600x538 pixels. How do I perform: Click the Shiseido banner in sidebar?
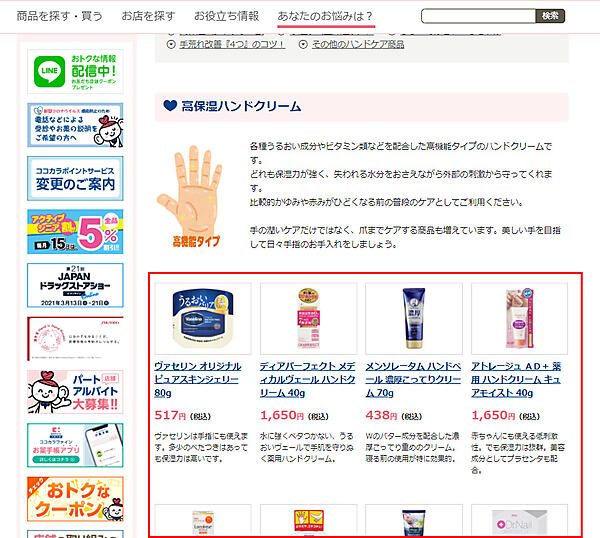(x=75, y=339)
